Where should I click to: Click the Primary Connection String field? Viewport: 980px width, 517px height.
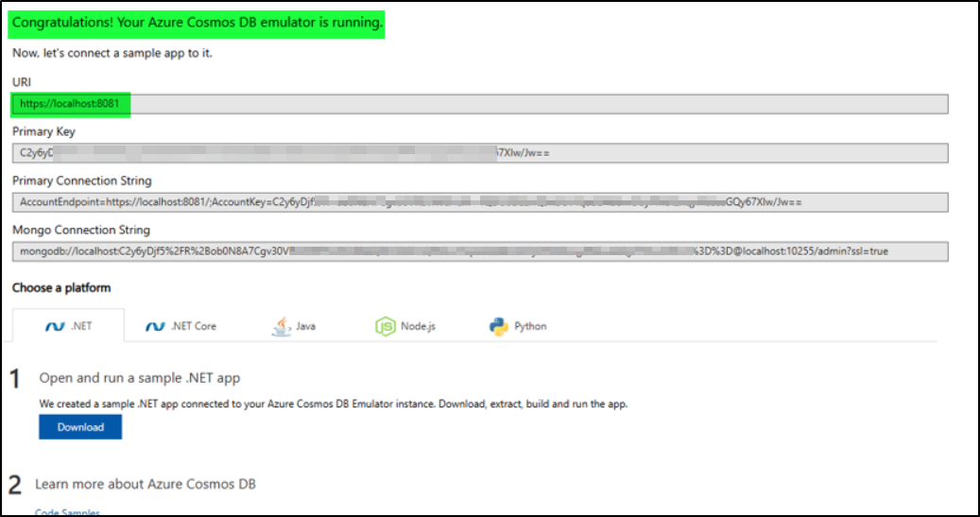click(480, 202)
